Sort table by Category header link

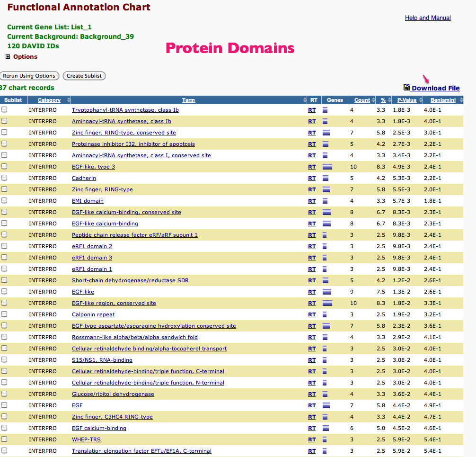coord(49,100)
